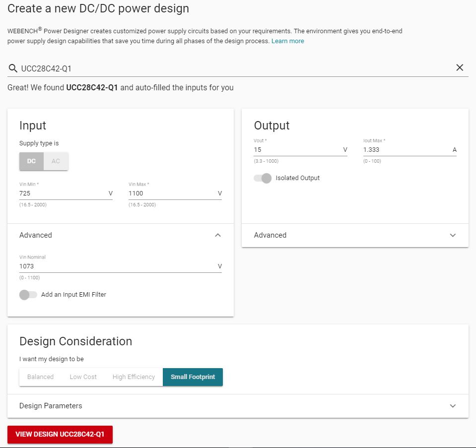Toggle Add an Input EMI Filter
This screenshot has height=448, width=476.
[x=28, y=295]
